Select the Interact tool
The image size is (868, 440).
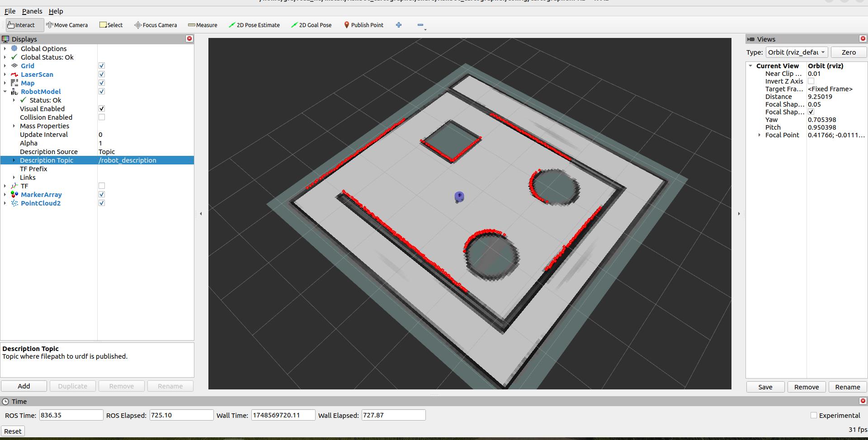[x=24, y=25]
